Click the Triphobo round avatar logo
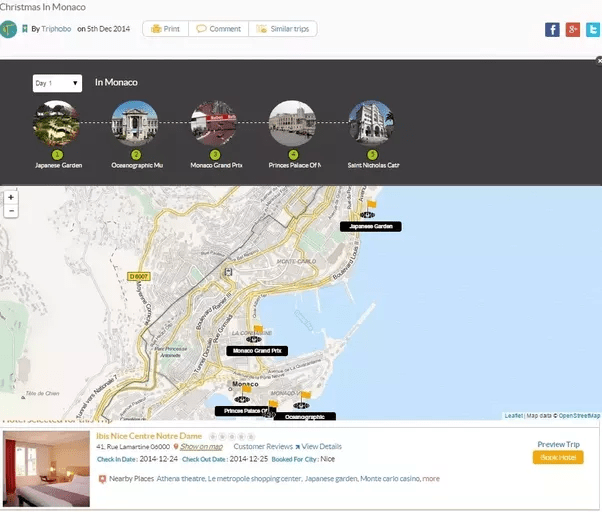 tap(8, 29)
